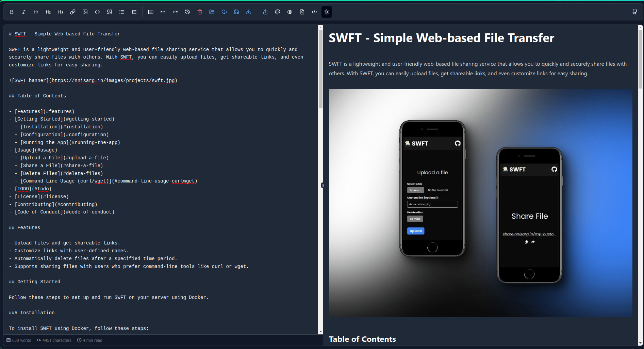Insert an ordered numbered list
The image size is (644, 349).
[x=134, y=12]
